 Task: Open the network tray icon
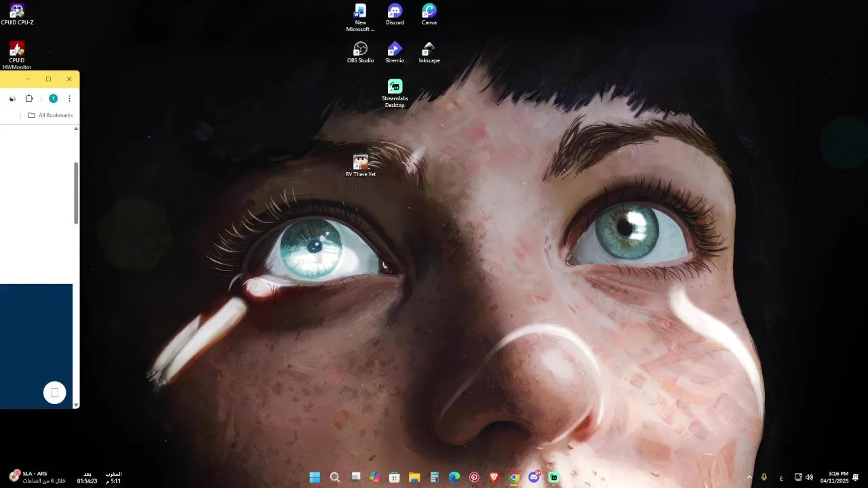click(x=798, y=477)
